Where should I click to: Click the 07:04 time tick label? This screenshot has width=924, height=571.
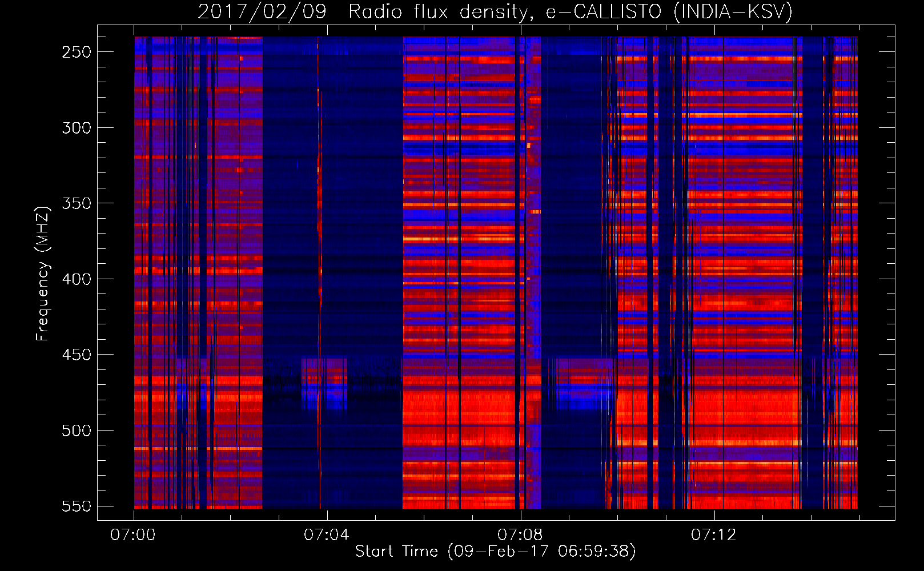[x=327, y=534]
